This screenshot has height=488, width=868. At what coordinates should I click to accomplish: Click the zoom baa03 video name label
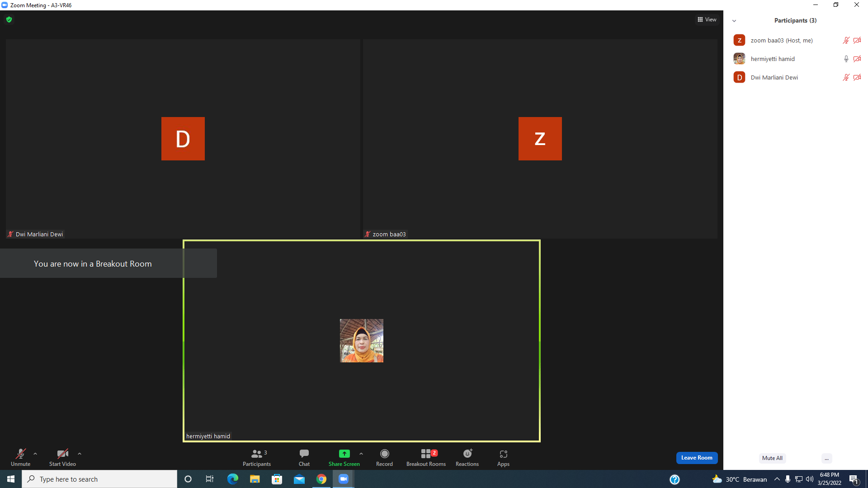click(x=386, y=234)
